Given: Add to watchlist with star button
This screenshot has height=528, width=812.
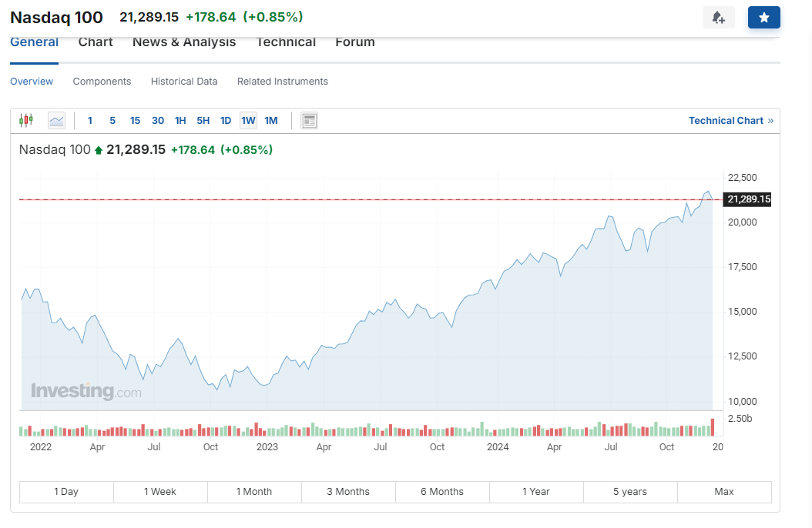Looking at the screenshot, I should pos(763,18).
